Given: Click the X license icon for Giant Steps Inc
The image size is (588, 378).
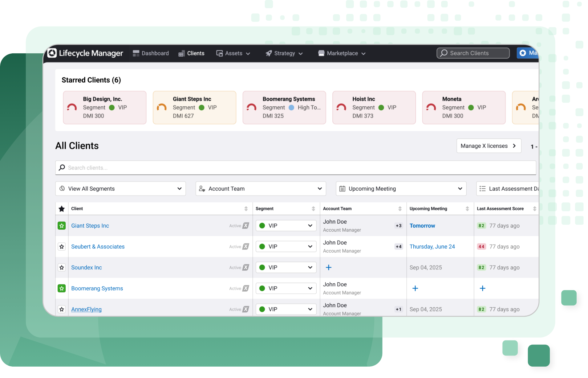Looking at the screenshot, I should [x=245, y=226].
